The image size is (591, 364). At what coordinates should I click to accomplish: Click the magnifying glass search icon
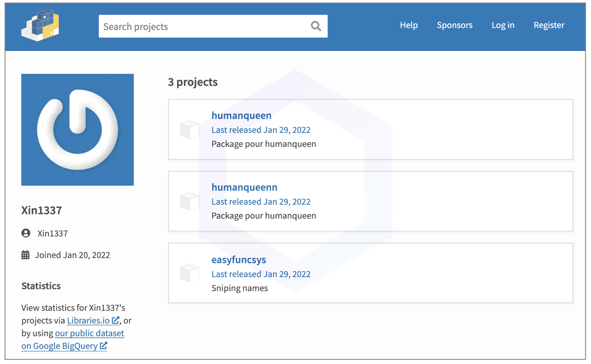316,26
